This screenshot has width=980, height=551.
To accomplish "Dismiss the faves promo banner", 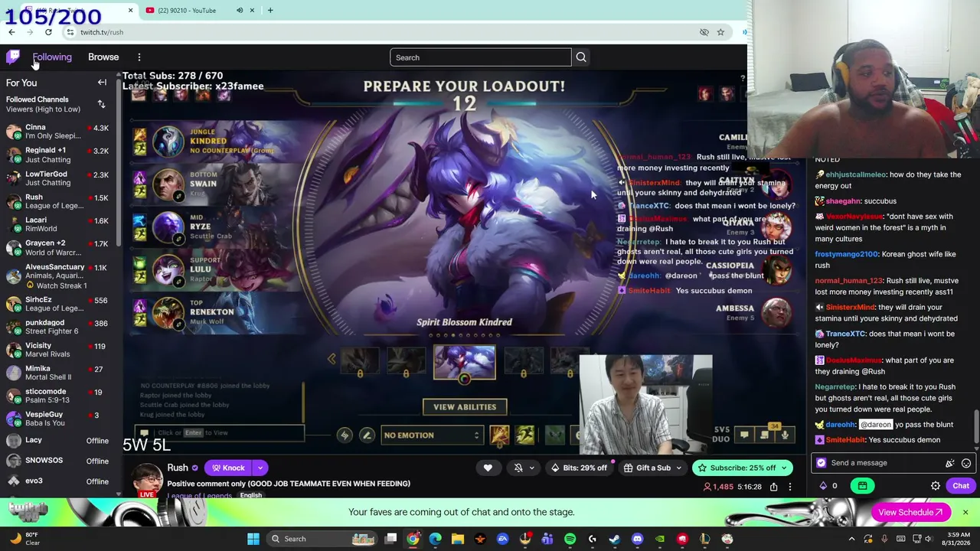I will click(965, 512).
